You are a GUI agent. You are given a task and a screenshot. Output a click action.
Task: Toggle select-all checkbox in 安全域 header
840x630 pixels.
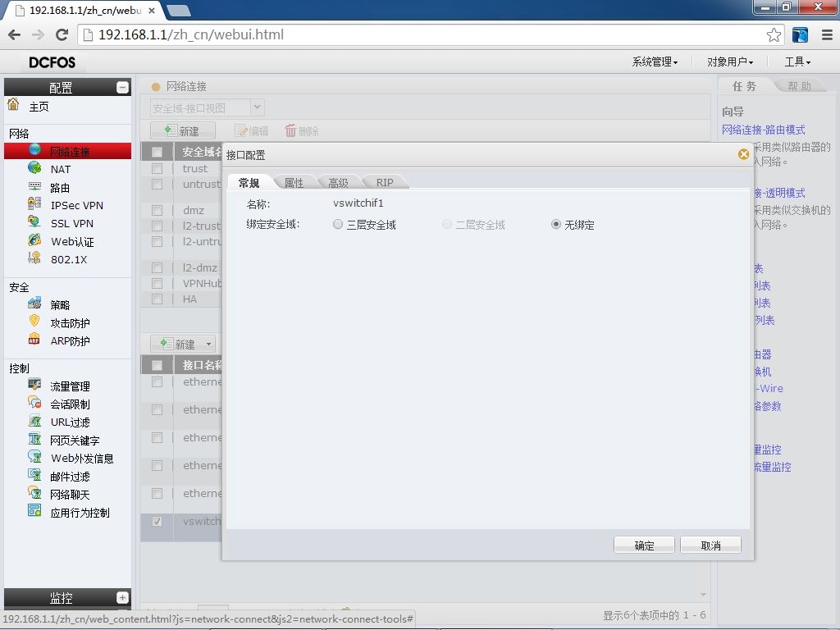[157, 152]
